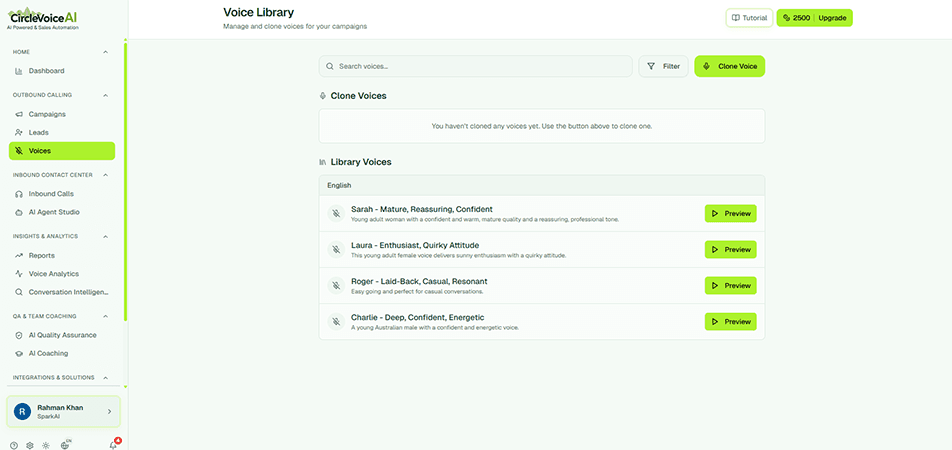Screen dimensions: 952x450
Task: Click the CircleVoiceAI logo
Action: pyautogui.click(x=44, y=18)
